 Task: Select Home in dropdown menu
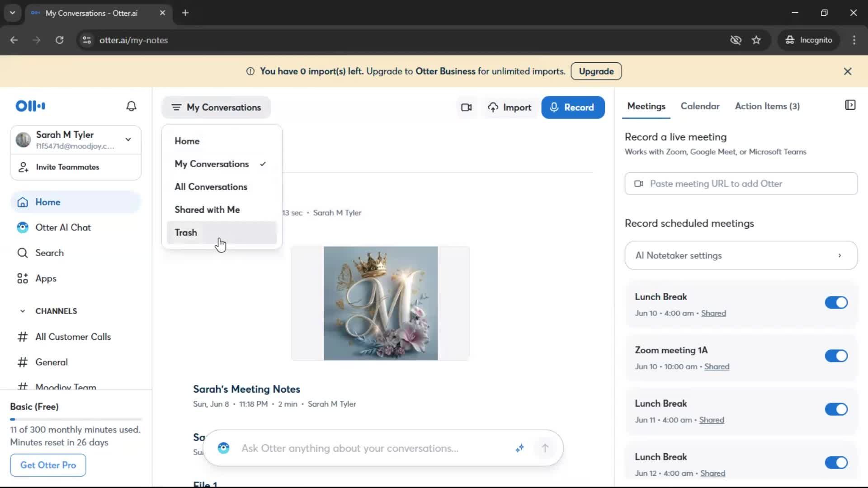pos(222,141)
